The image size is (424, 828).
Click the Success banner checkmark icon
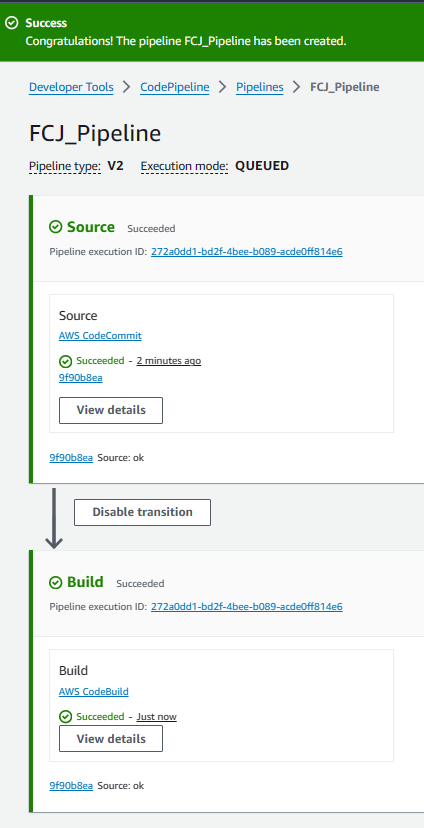(11, 23)
